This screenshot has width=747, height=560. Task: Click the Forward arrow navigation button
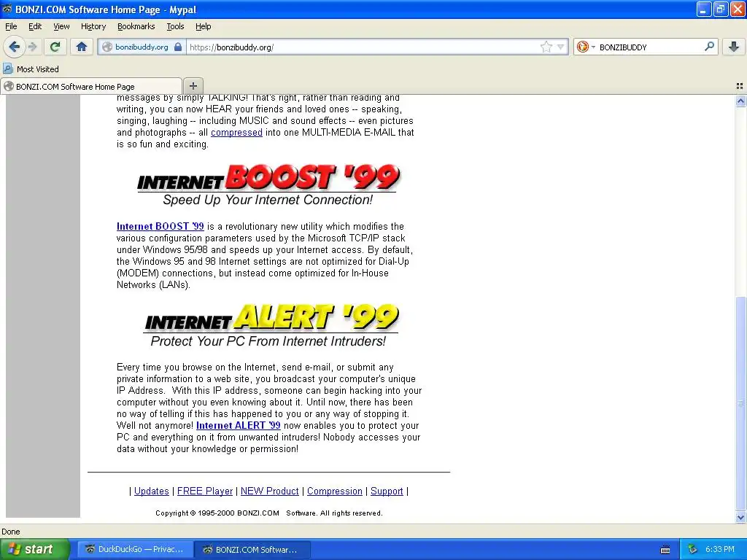tap(32, 47)
